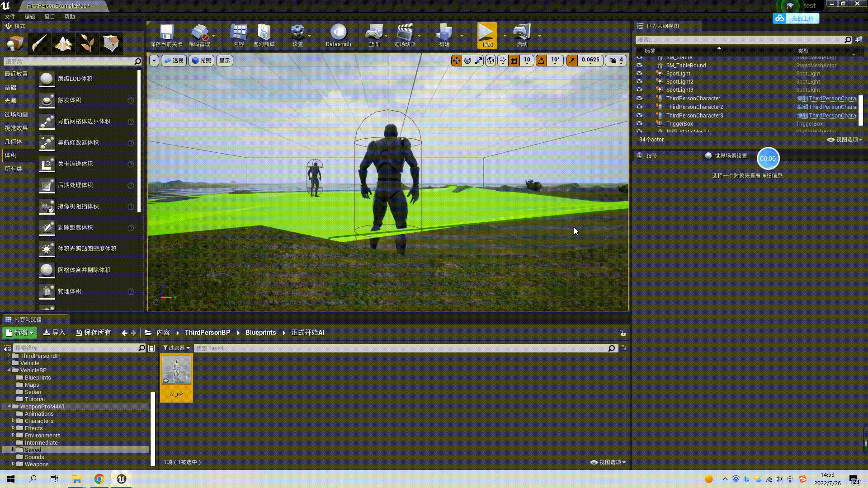The height and width of the screenshot is (488, 868).
Task: Open the Filters dropdown in content browser
Action: point(176,348)
